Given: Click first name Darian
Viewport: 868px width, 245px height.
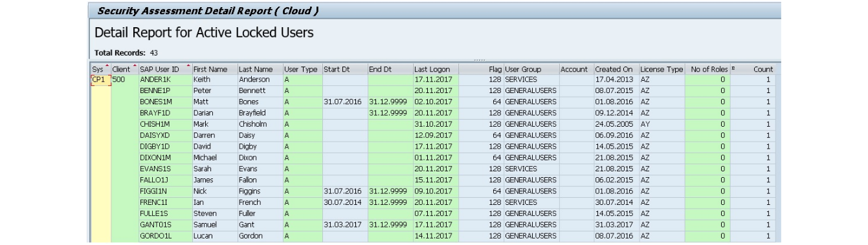Looking at the screenshot, I should 214,112.
